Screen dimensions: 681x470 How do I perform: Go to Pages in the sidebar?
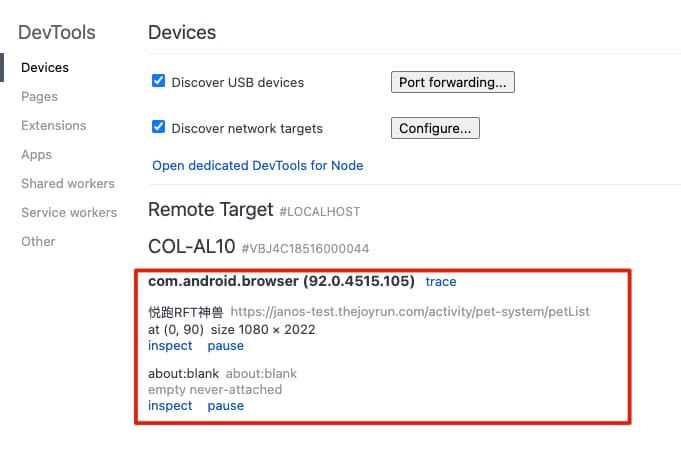40,97
